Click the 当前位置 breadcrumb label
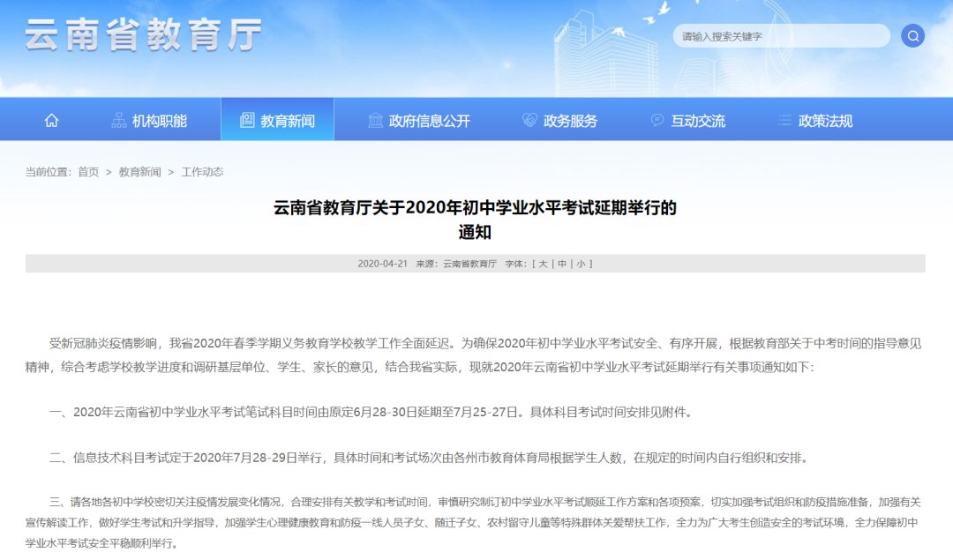This screenshot has width=953, height=560. tap(48, 172)
